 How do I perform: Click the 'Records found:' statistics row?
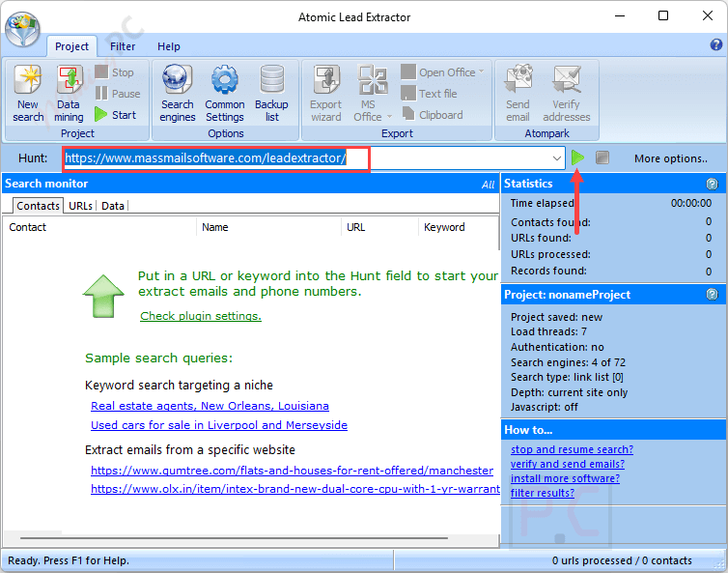tap(611, 271)
